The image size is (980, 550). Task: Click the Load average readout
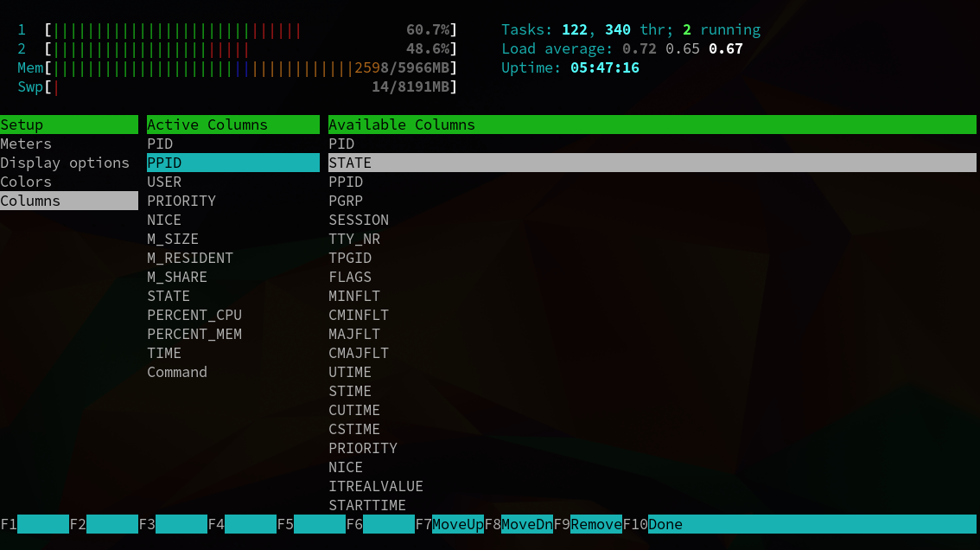[x=622, y=48]
